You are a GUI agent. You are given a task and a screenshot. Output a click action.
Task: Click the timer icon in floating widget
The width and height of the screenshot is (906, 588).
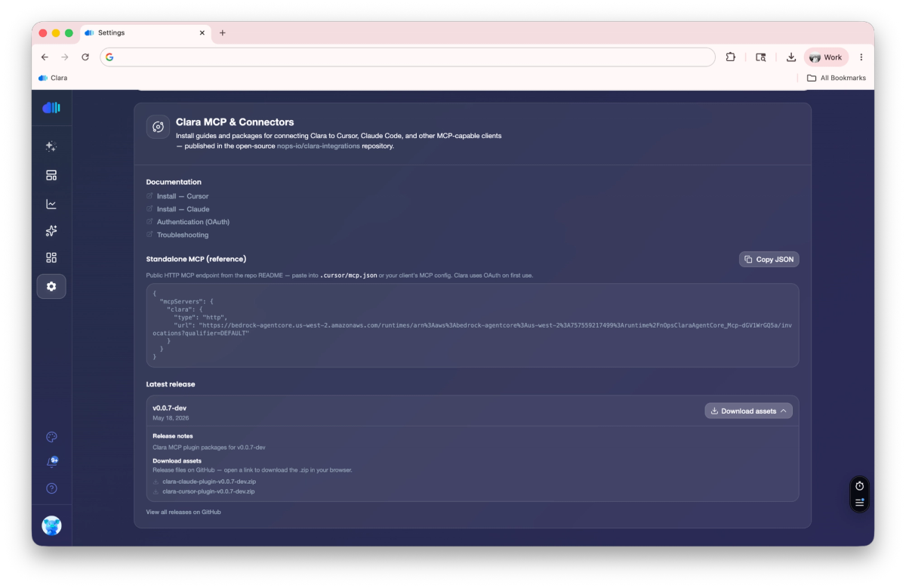(x=859, y=485)
